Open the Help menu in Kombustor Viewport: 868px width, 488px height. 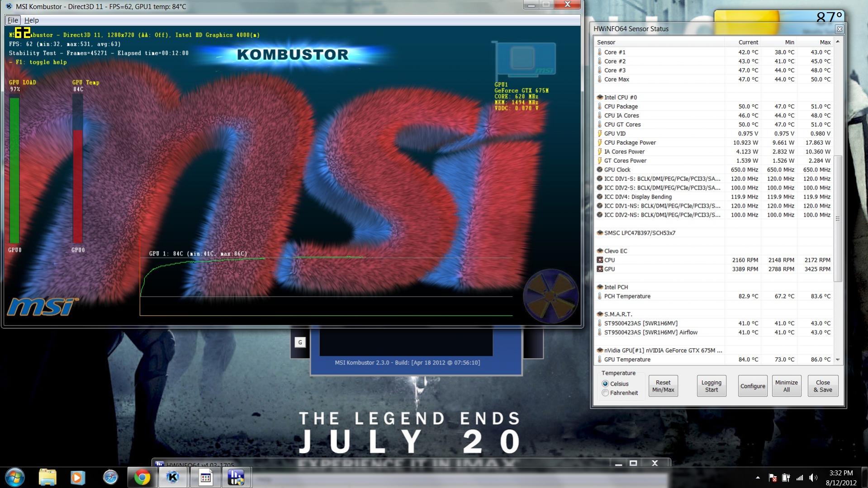(x=31, y=20)
